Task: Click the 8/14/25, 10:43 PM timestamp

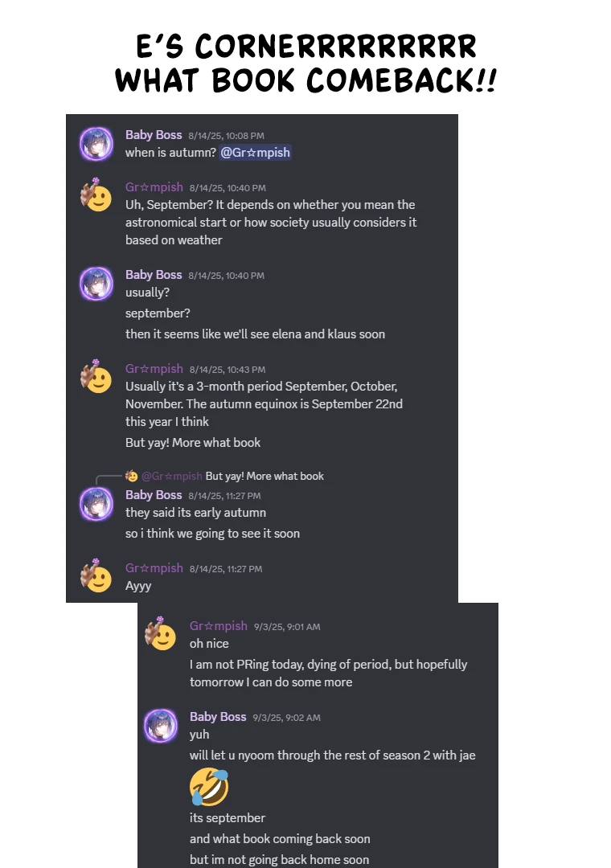Action: 228,370
